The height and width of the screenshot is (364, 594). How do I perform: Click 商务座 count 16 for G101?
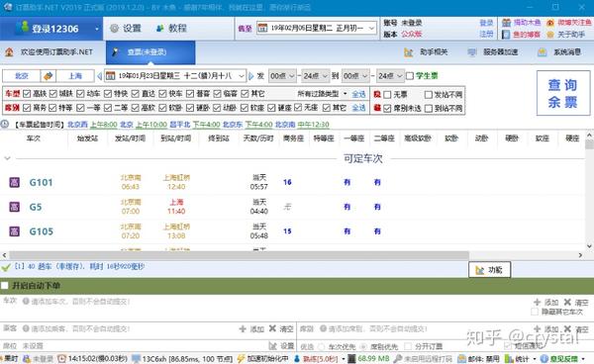pos(287,182)
